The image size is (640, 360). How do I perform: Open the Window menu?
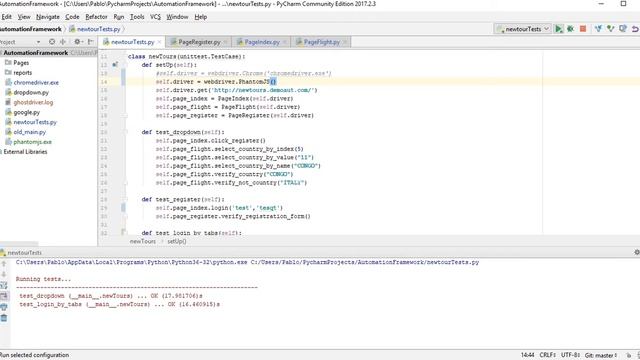tap(177, 17)
